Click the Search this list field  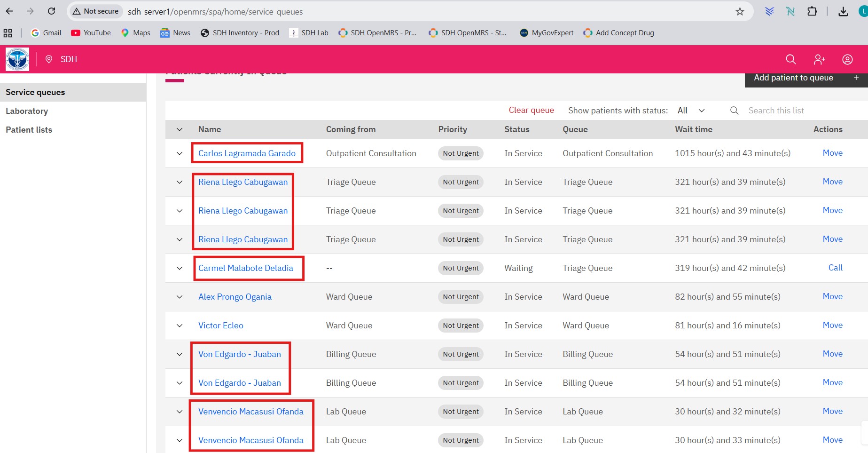pyautogui.click(x=799, y=111)
